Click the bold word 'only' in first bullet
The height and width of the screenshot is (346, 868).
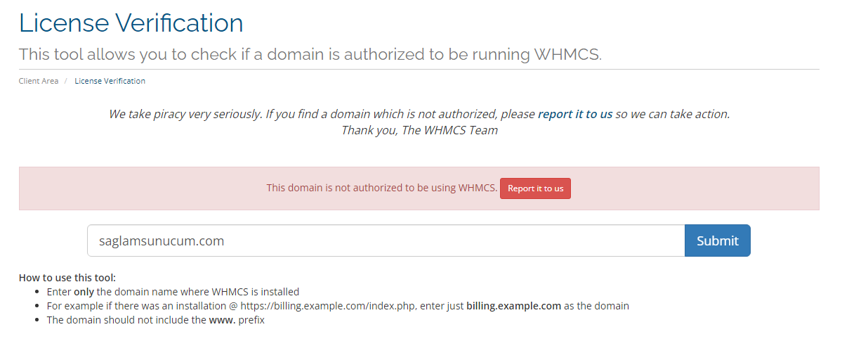tap(84, 292)
